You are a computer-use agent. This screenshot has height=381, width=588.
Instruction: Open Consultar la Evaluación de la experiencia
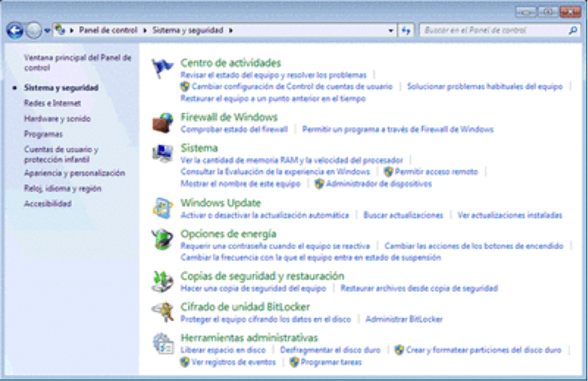tap(275, 172)
